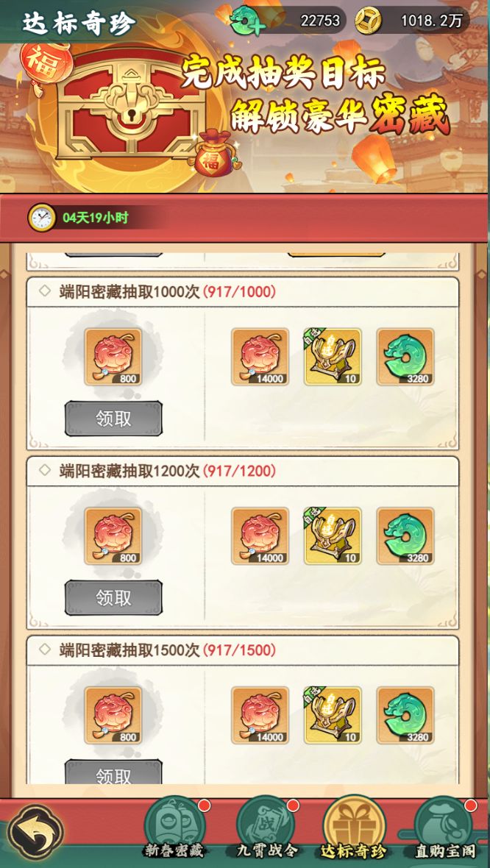This screenshot has width=490, height=868.
Task: Claim the 1000次 draw reward via 领取
Action: [x=113, y=419]
